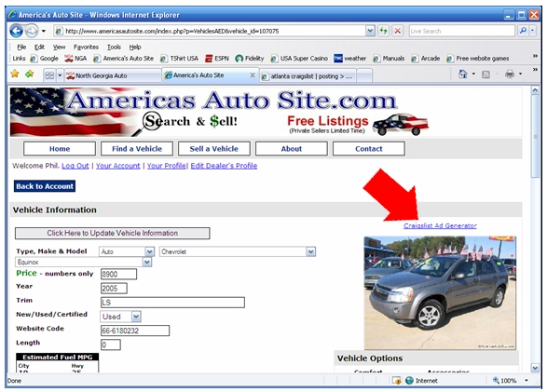Click the gray Chevrolet Equinox photo
The width and height of the screenshot is (547, 392).
click(x=440, y=292)
